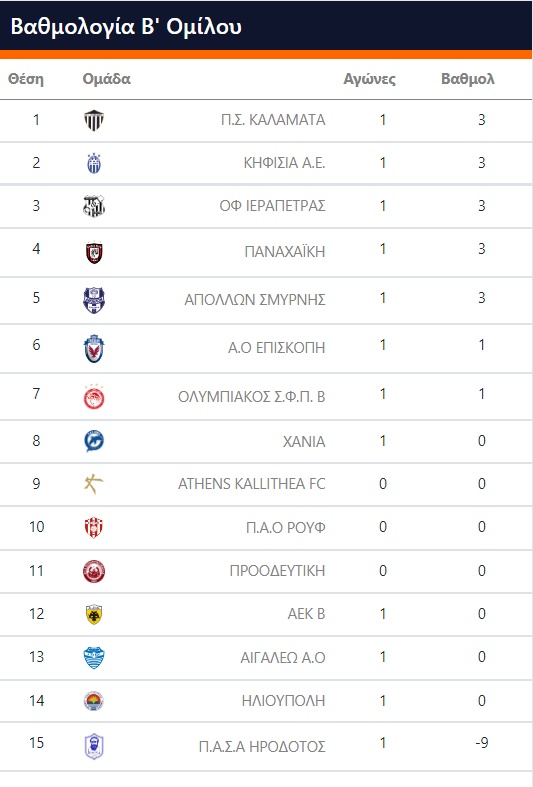Click the Π.Σ. ΚΑΛΑΜΑΤΑ team crest

94,120
